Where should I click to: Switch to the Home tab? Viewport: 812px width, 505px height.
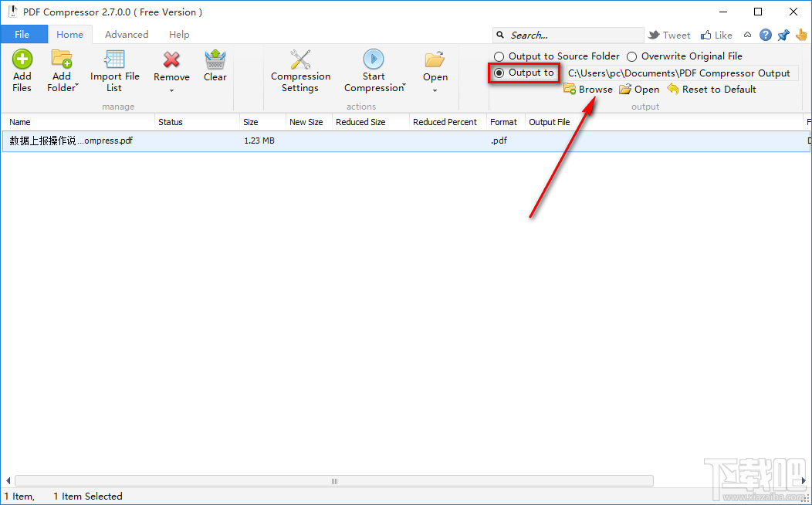70,34
